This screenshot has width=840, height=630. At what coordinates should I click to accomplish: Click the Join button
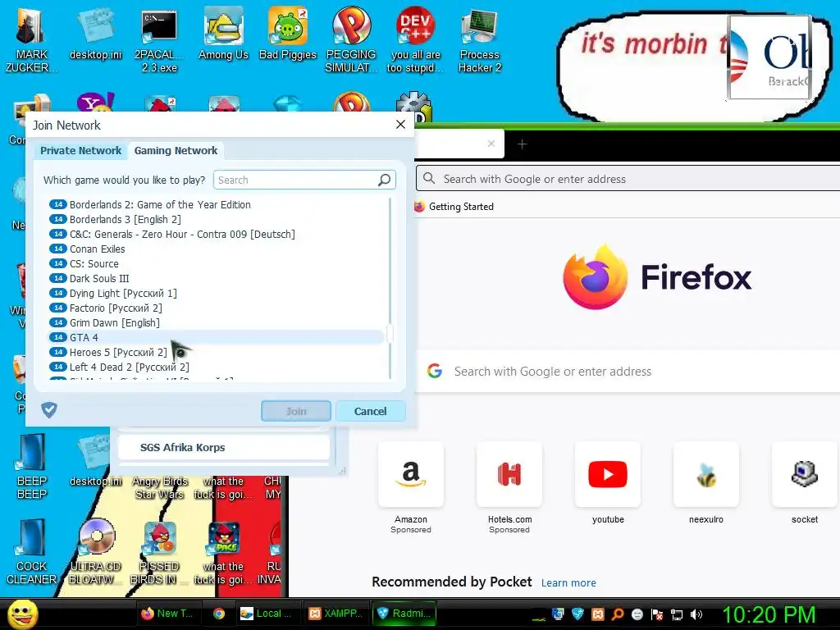(x=295, y=411)
